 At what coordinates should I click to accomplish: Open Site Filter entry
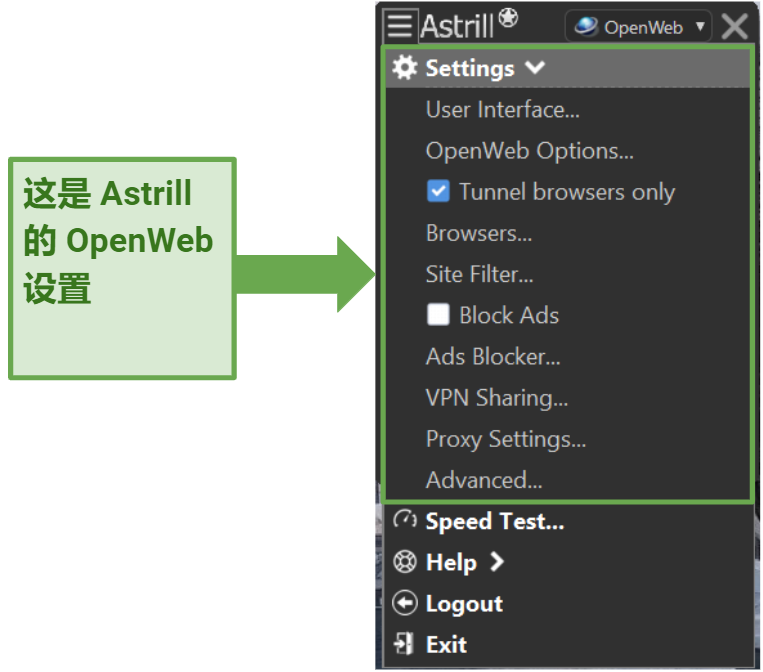pos(479,274)
